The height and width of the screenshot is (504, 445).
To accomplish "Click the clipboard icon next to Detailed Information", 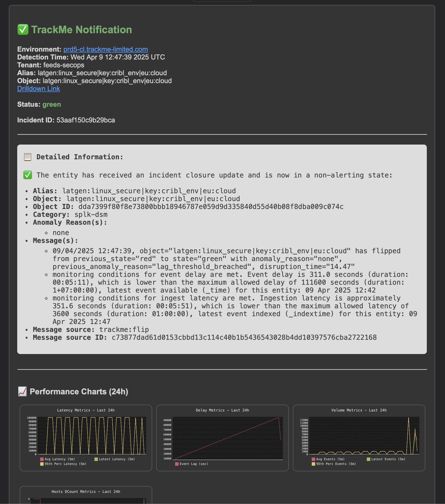I will [28, 157].
